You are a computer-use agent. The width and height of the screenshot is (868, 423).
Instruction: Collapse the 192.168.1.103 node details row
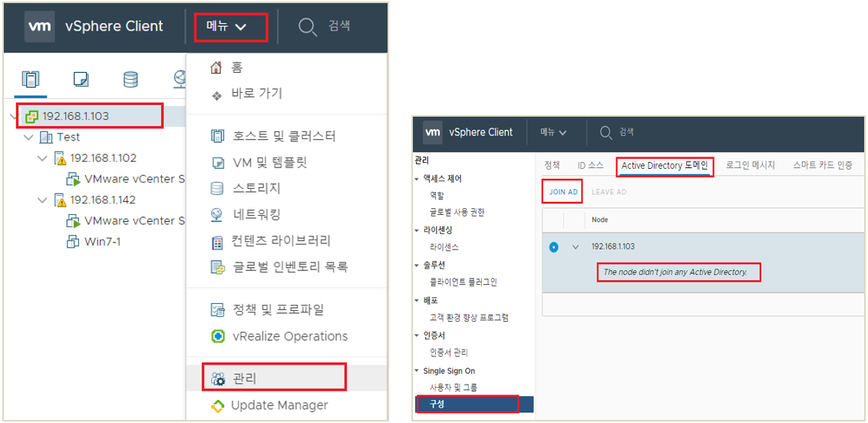pyautogui.click(x=575, y=247)
